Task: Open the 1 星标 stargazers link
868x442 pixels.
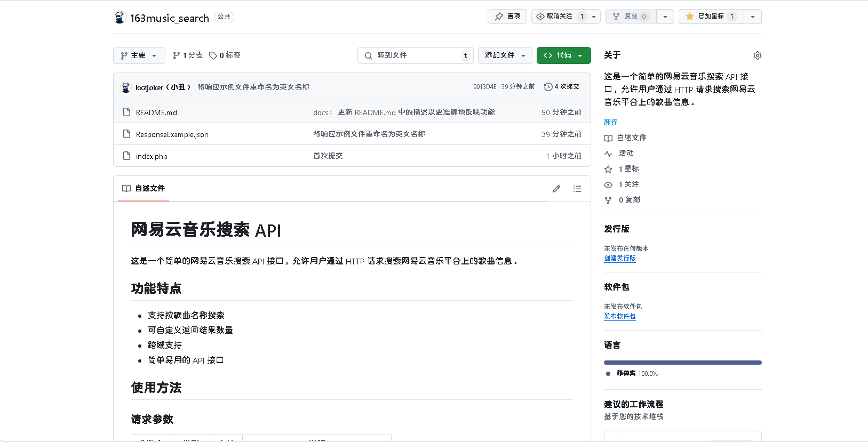Action: pyautogui.click(x=622, y=168)
